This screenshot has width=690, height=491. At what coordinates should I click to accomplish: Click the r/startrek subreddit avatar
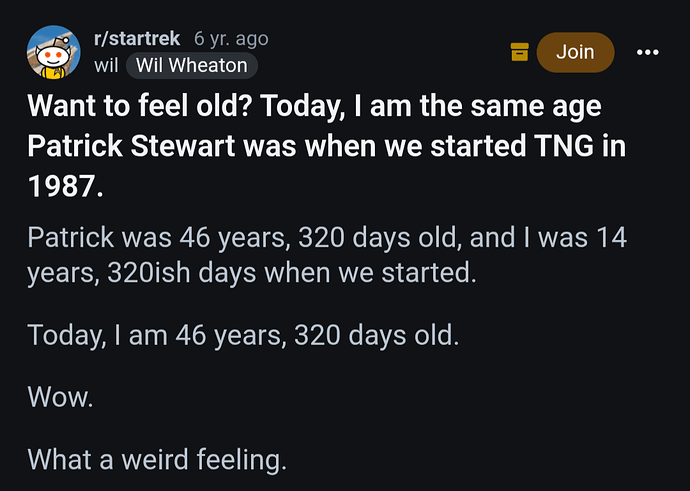pos(54,52)
